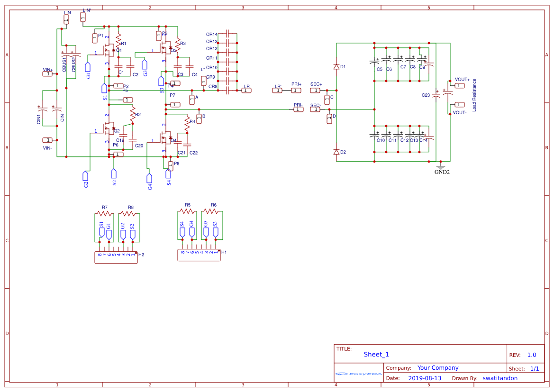Edit the Sheet_1 title text
Image resolution: width=554 pixels, height=392 pixels.
[x=375, y=354]
